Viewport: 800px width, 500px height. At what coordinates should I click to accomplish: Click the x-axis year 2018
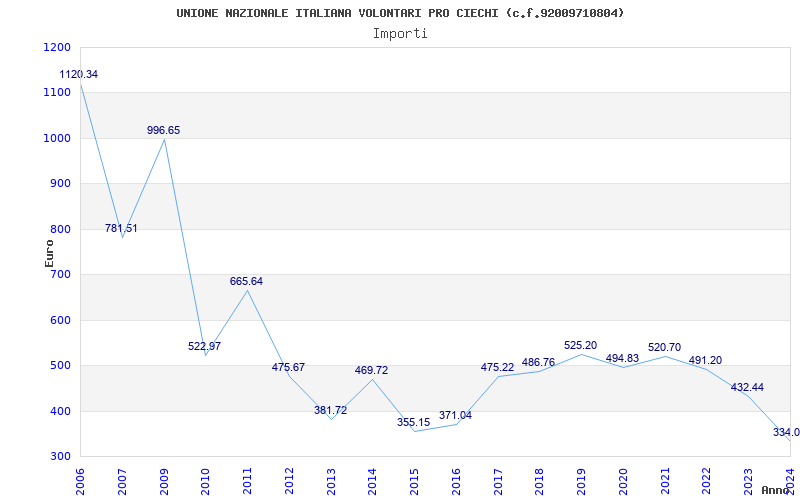540,482
